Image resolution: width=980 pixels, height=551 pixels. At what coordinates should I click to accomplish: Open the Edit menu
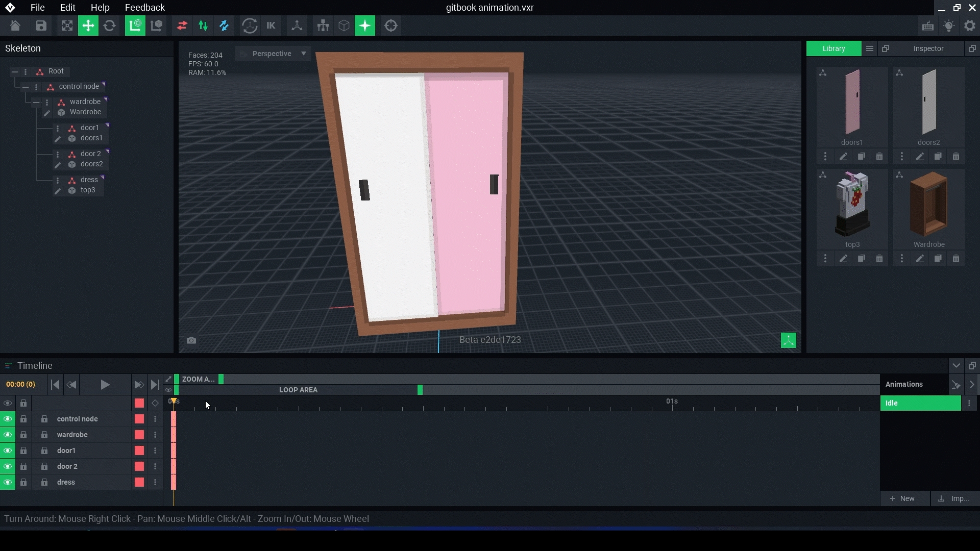pos(67,8)
